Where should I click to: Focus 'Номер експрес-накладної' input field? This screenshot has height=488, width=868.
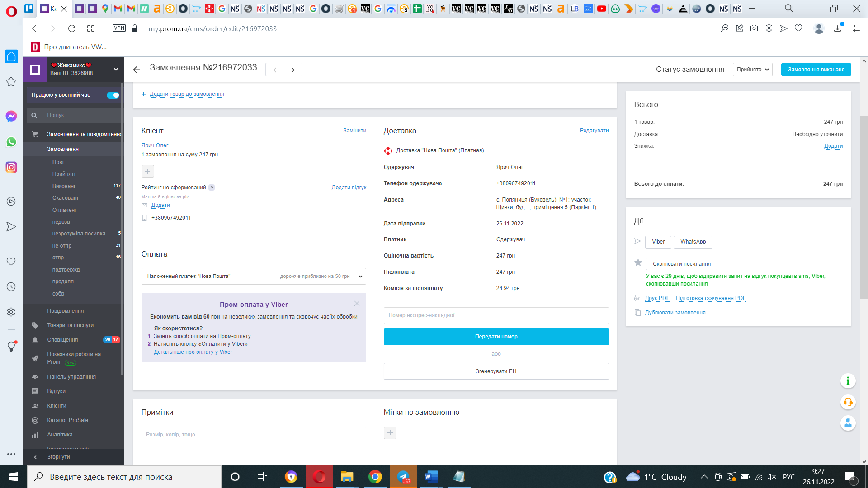tap(496, 315)
